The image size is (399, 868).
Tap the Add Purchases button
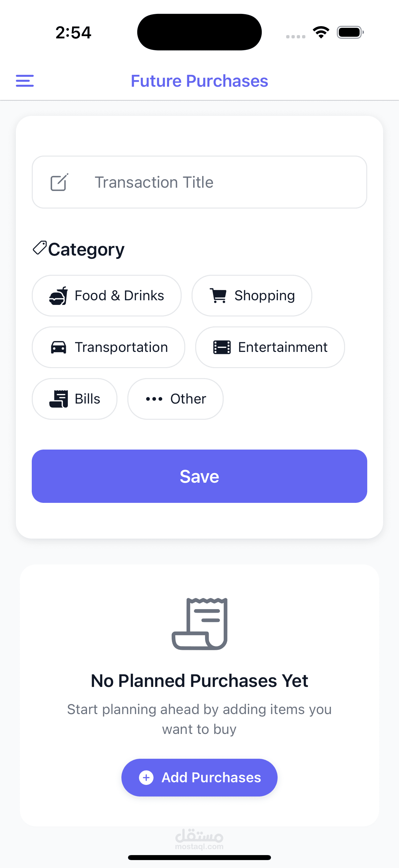(199, 777)
